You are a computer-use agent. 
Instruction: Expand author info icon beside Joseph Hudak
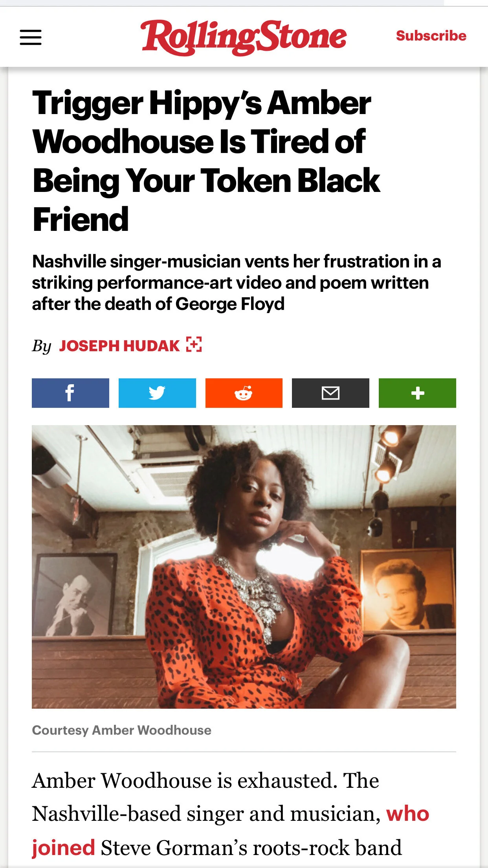pos(194,345)
